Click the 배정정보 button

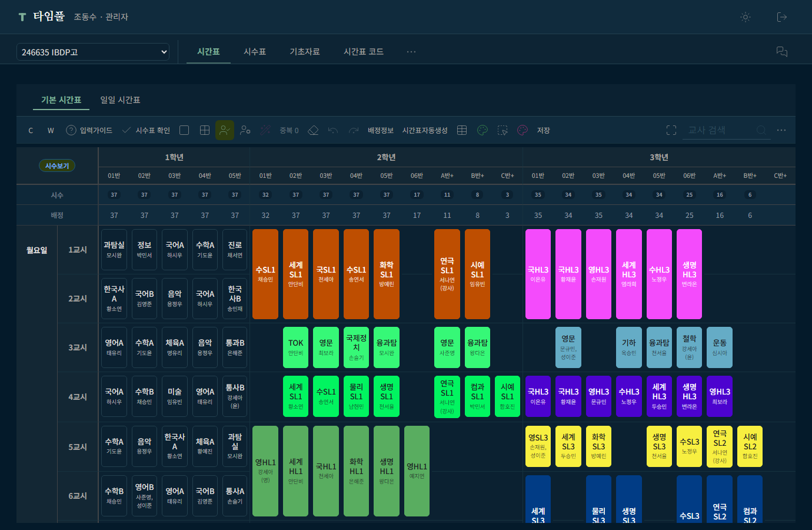(381, 130)
